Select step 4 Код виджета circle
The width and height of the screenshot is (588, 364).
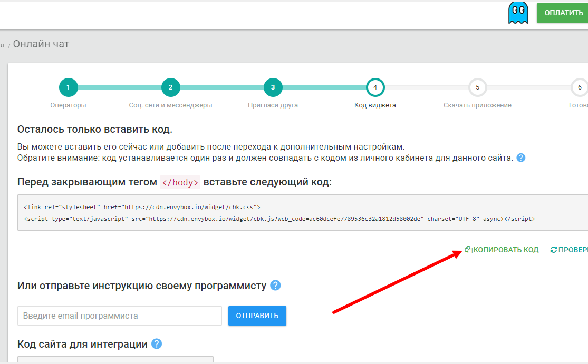tap(375, 87)
